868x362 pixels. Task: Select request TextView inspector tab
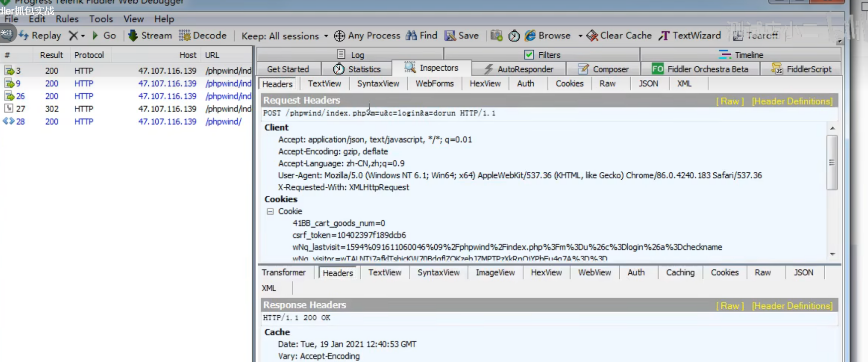coord(324,84)
